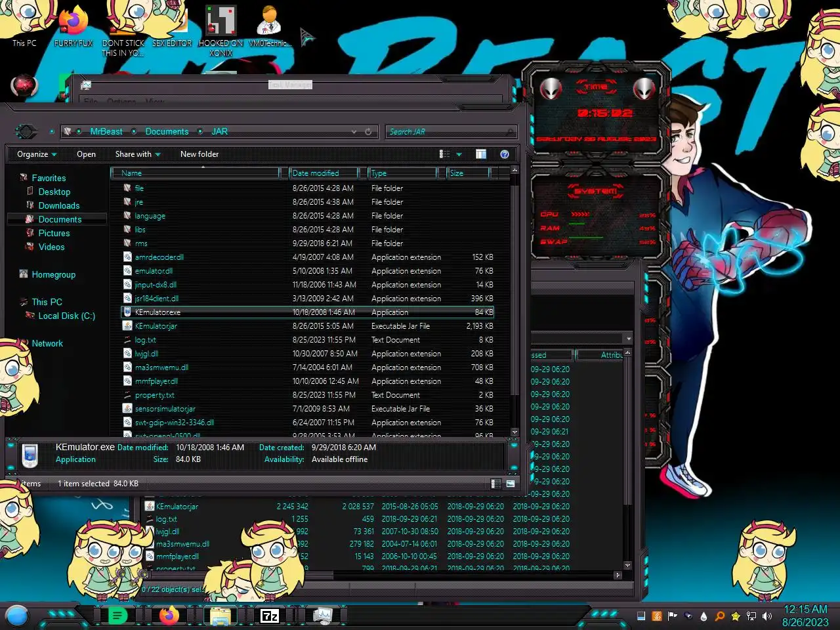Open Videos in the navigation pane
Screen dimensions: 840x630
51,247
